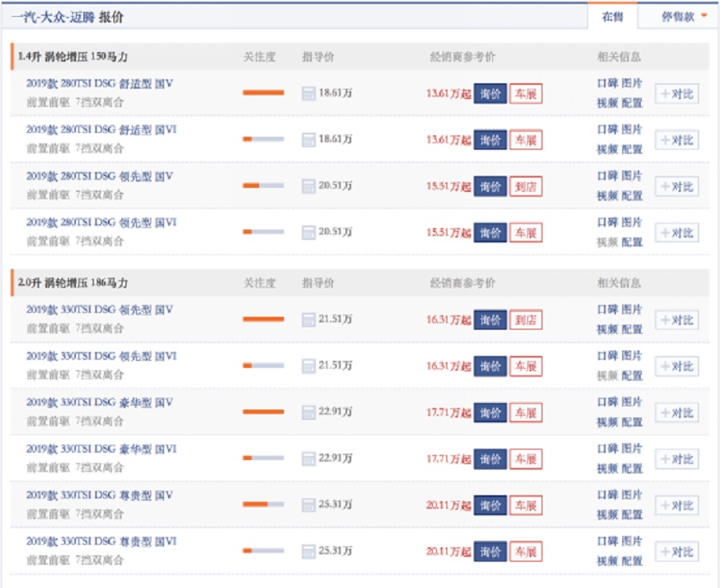Open 图片 for 330TSI 尊贵型 国V

pos(632,495)
